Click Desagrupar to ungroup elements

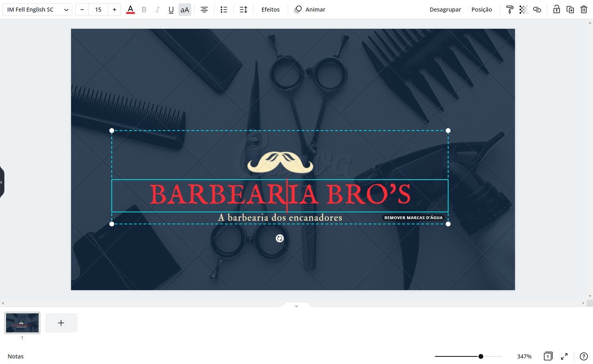point(445,10)
